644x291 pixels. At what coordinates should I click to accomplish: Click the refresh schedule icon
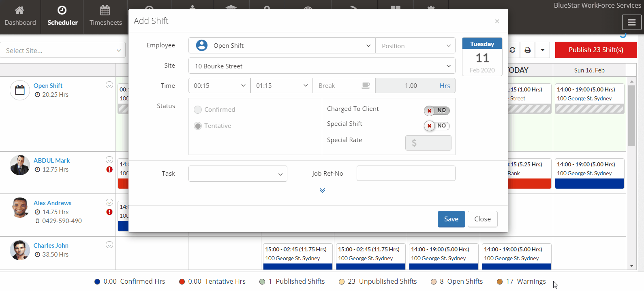(513, 50)
